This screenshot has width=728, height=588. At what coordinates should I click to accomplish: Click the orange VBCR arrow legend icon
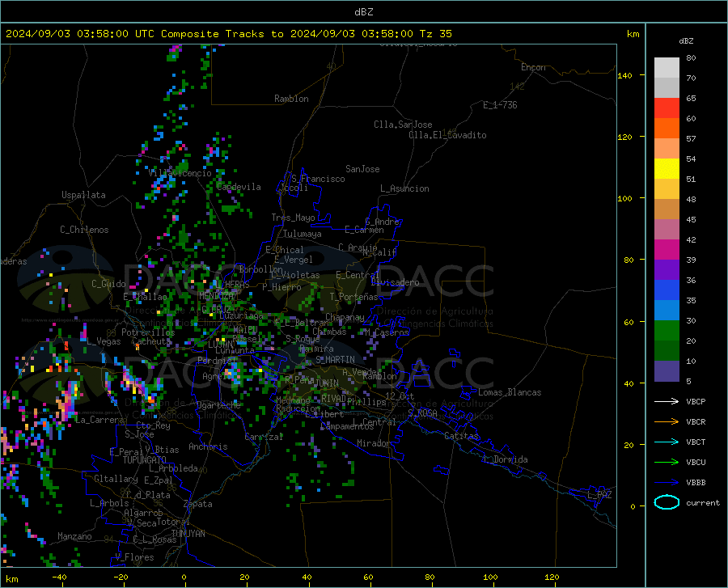[x=667, y=422]
